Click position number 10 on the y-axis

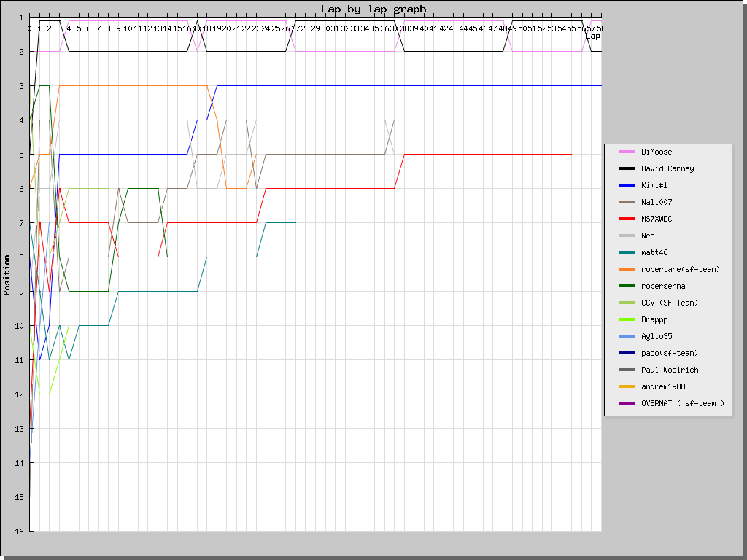[18, 326]
